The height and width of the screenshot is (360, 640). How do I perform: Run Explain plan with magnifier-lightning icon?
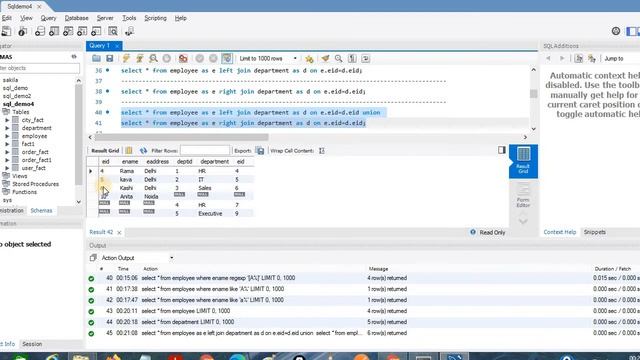(153, 58)
